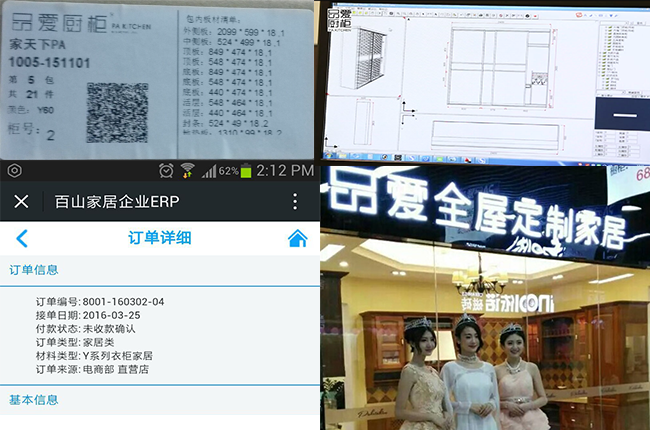Viewport: 650px width, 430px height.
Task: Select the line 付款状态:未收款确认
Action: [x=85, y=329]
